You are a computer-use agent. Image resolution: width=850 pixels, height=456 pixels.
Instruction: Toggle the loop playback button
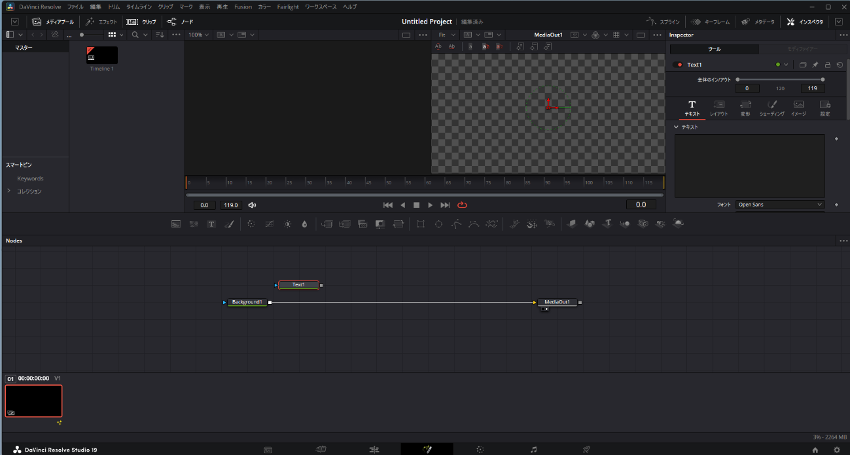coord(462,205)
